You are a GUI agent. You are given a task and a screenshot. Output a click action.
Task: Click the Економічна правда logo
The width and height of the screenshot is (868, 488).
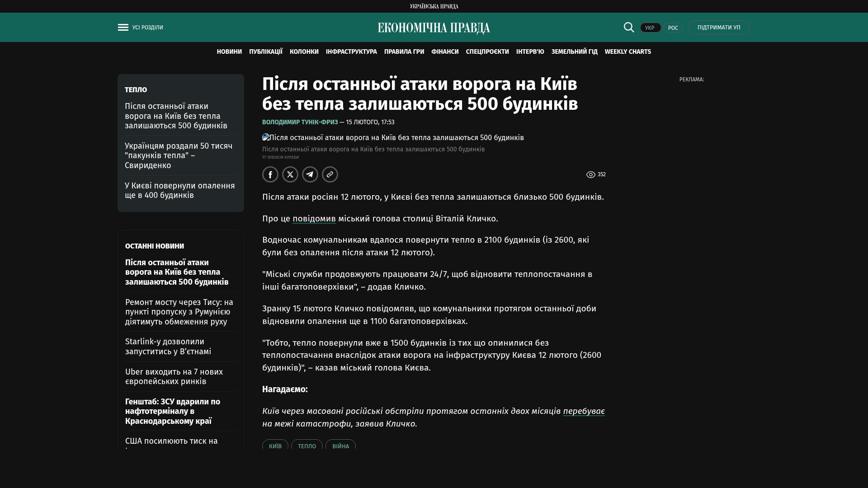(x=434, y=28)
